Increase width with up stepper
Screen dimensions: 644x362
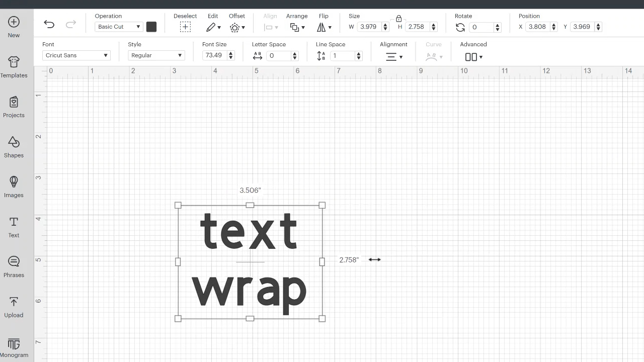click(x=385, y=25)
